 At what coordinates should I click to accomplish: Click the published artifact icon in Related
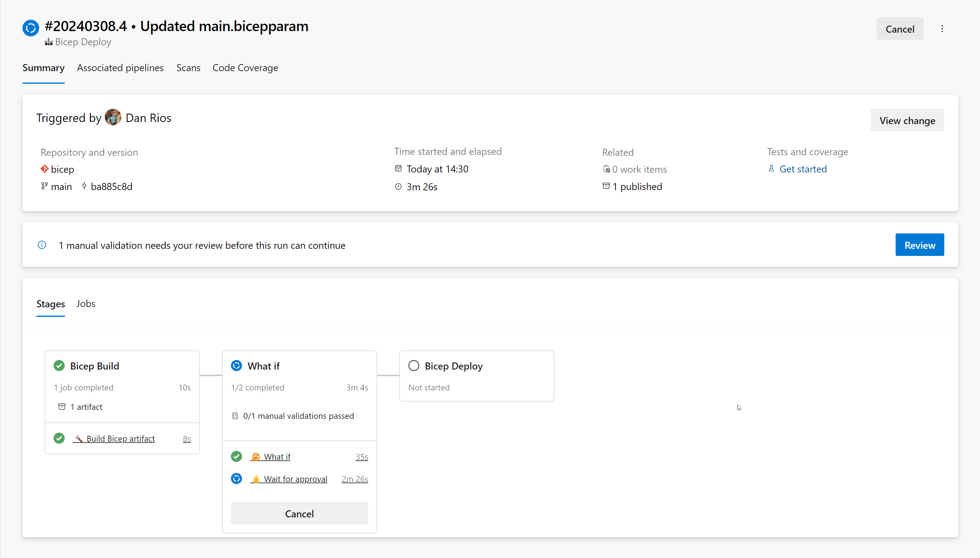click(x=606, y=186)
